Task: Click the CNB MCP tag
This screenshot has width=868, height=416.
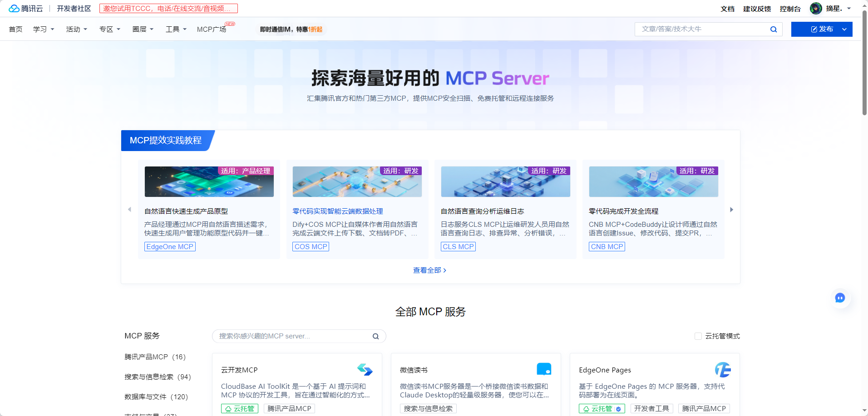Action: point(607,247)
